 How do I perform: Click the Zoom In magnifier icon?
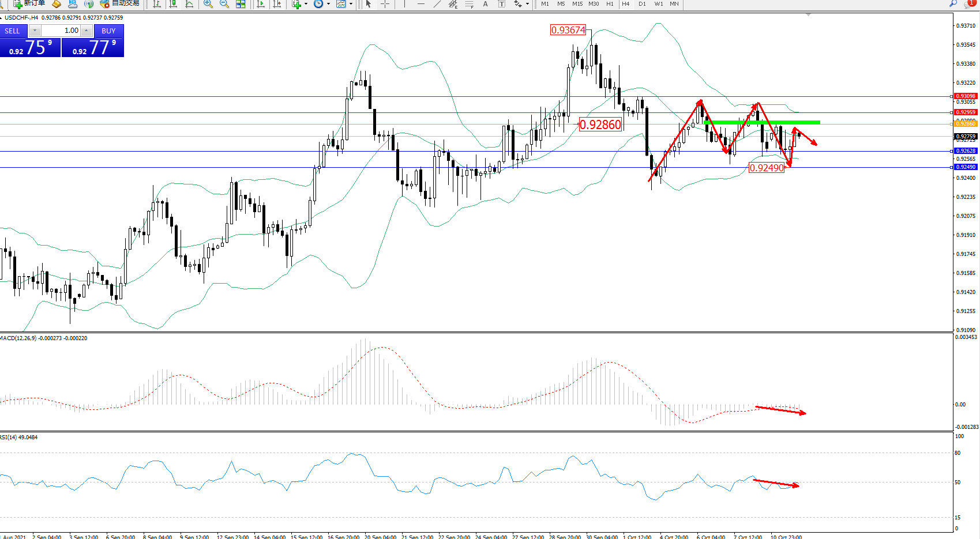pos(208,4)
